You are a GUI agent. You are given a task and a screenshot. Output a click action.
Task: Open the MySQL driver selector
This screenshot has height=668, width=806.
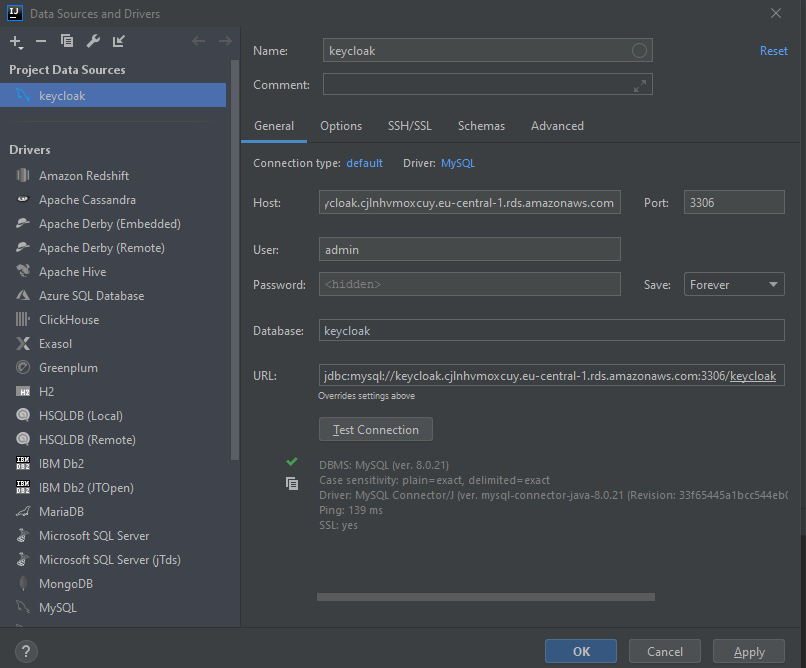tap(457, 162)
